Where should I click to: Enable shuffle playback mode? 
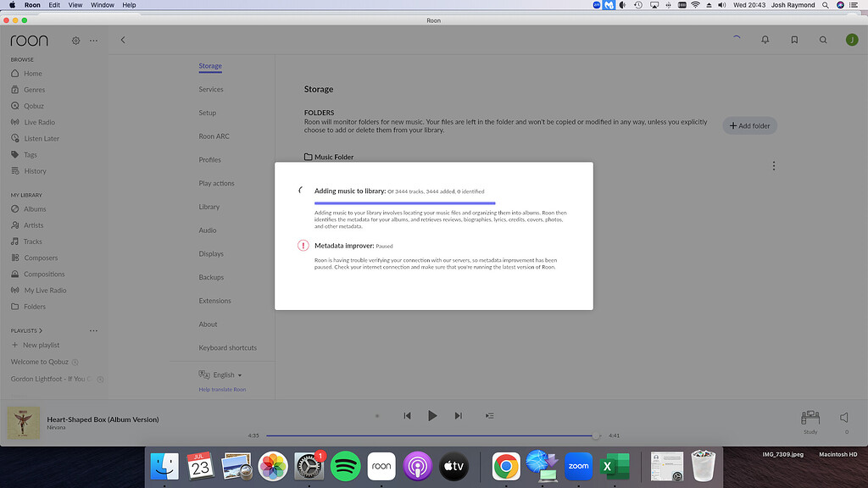pos(376,416)
